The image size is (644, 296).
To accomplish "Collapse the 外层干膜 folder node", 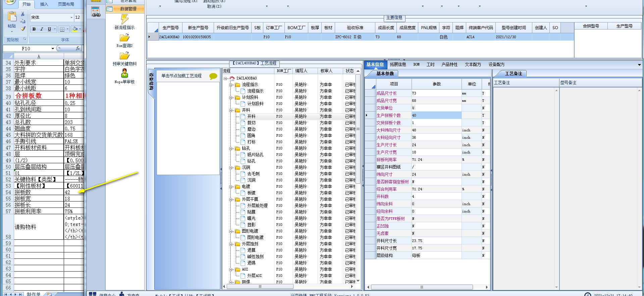I will [x=231, y=199].
